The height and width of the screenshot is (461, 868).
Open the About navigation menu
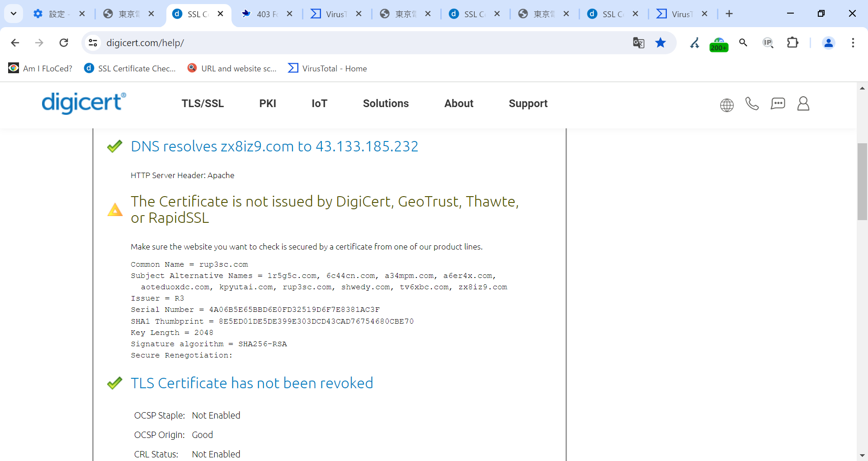[x=459, y=103]
